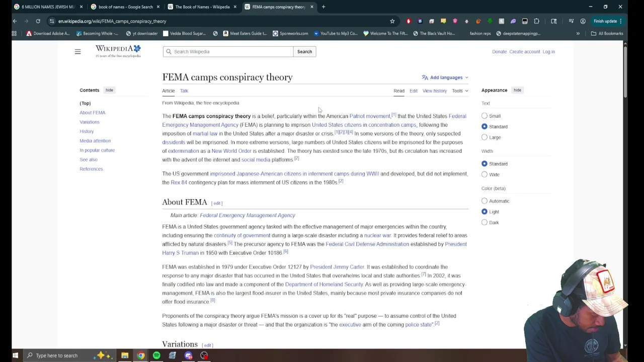Image resolution: width=644 pixels, height=362 pixels.
Task: Open the 'Patriot movement' link
Action: pos(370,116)
